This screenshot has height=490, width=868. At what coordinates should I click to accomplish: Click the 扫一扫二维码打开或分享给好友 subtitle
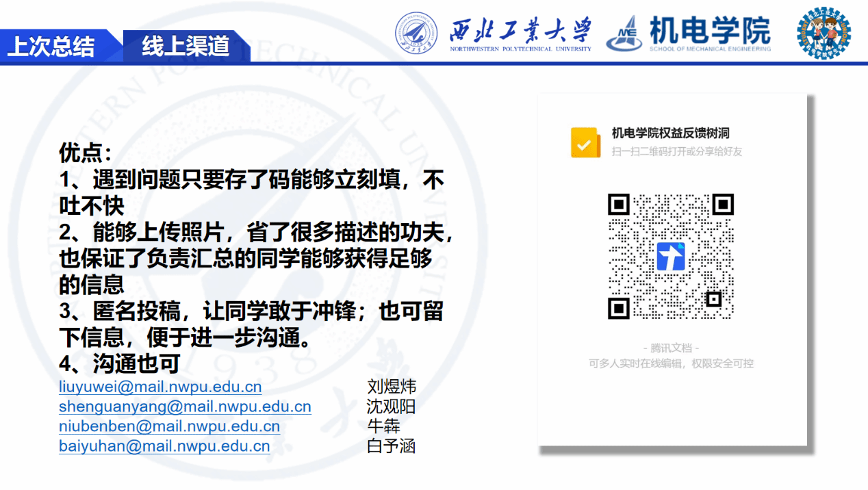[x=676, y=151]
